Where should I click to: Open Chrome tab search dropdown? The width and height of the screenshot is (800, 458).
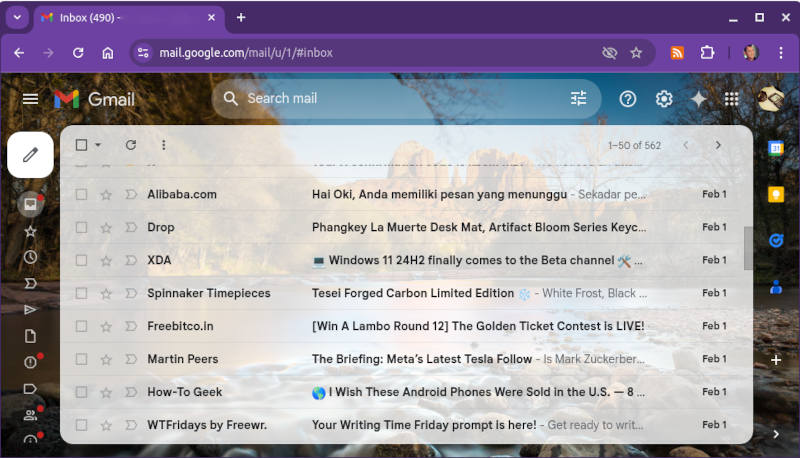coord(17,17)
